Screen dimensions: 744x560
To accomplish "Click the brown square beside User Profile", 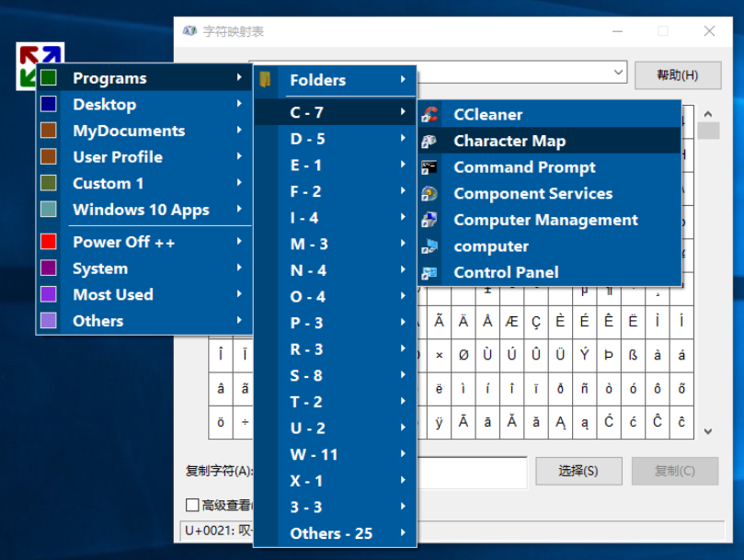I will 49,156.
